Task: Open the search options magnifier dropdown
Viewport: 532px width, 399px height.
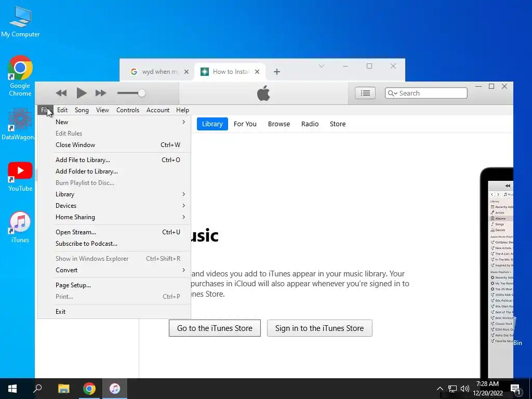Action: pos(392,94)
